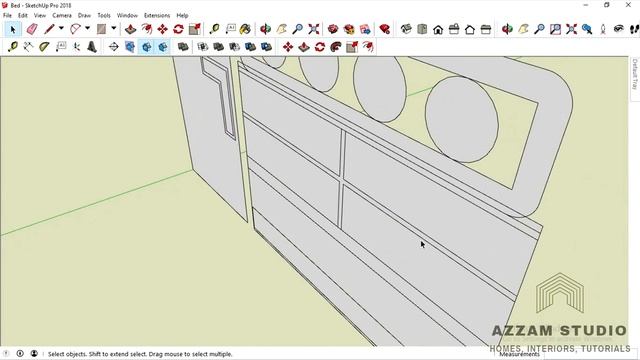The width and height of the screenshot is (640, 360).
Task: Select the Dimensions tool
Action: (x=28, y=47)
